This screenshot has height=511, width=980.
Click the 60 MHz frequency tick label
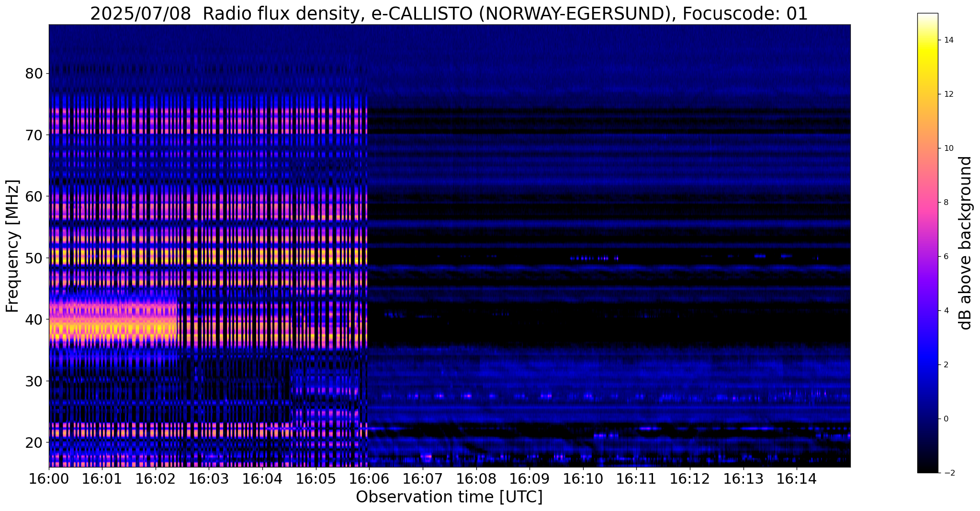34,196
